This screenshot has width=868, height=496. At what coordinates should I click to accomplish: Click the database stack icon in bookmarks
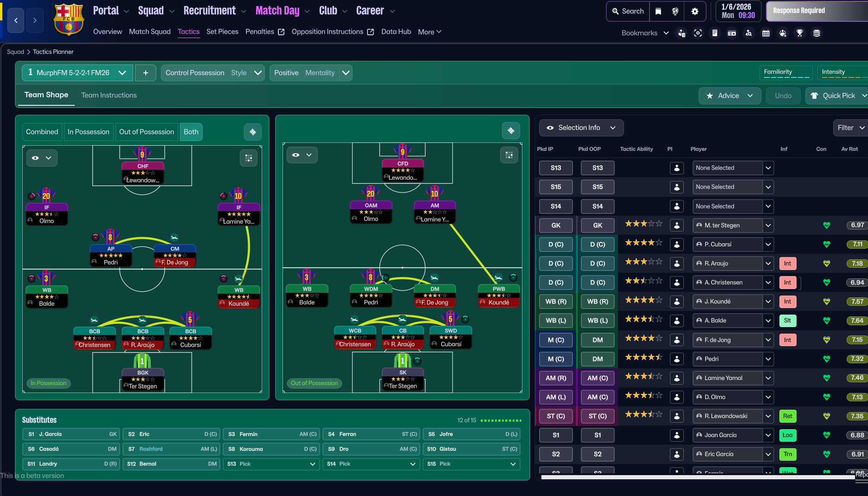[x=817, y=33]
